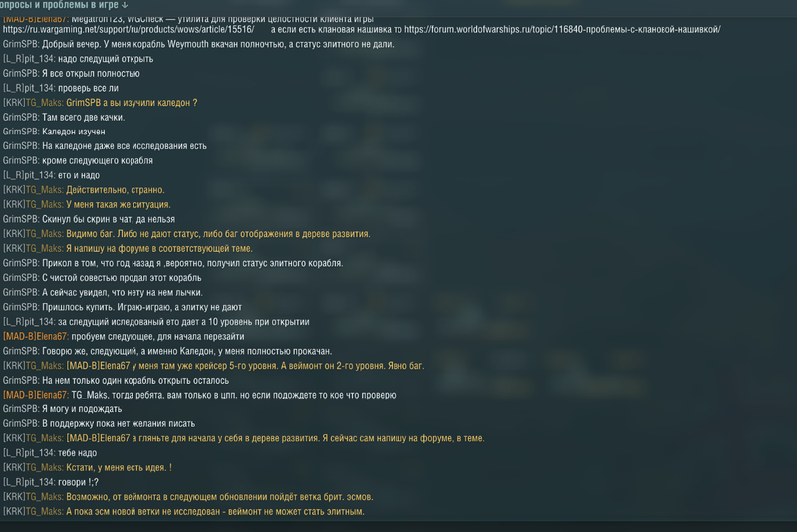Click GrimSPB name in 'Каледон изучен' line

click(x=20, y=132)
